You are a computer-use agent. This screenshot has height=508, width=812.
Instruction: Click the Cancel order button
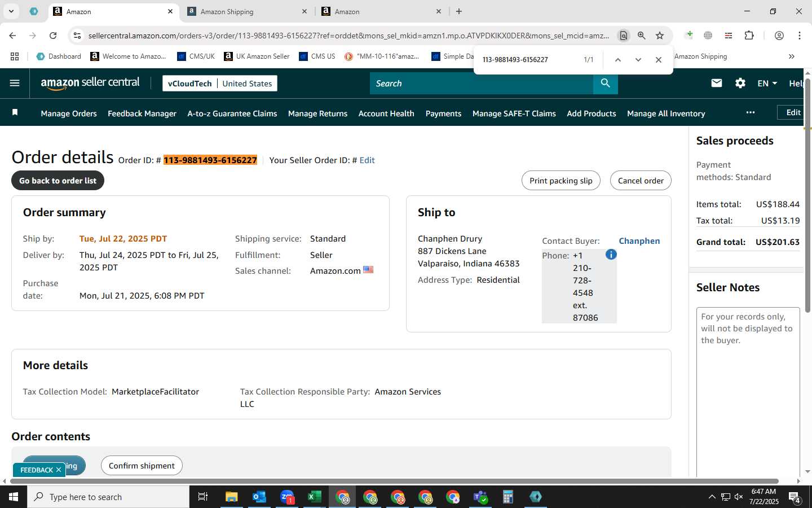(641, 181)
